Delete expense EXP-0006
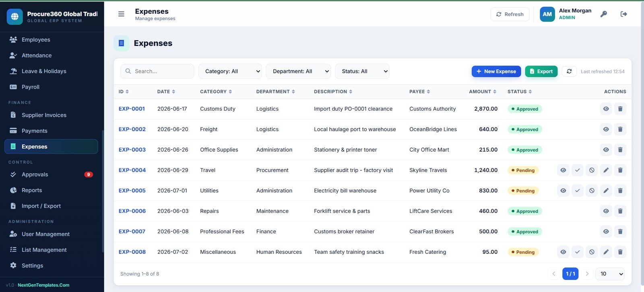Viewport: 644px width, 292px height. (620, 211)
